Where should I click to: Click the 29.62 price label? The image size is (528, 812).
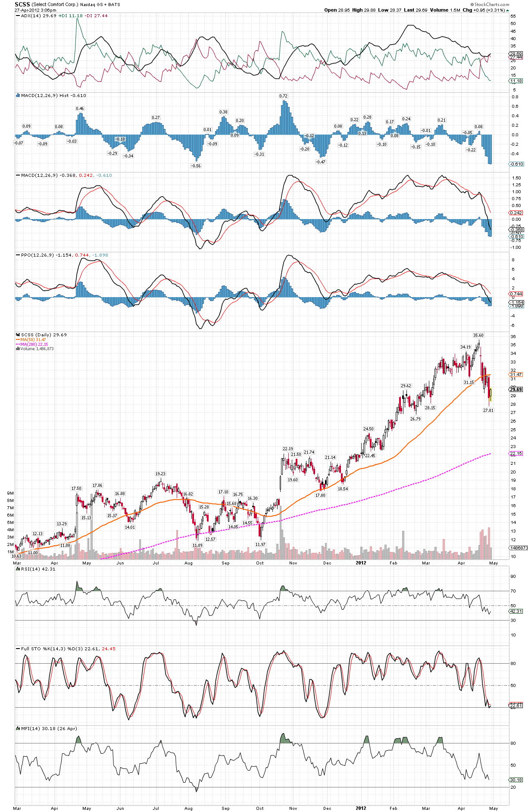click(x=406, y=386)
